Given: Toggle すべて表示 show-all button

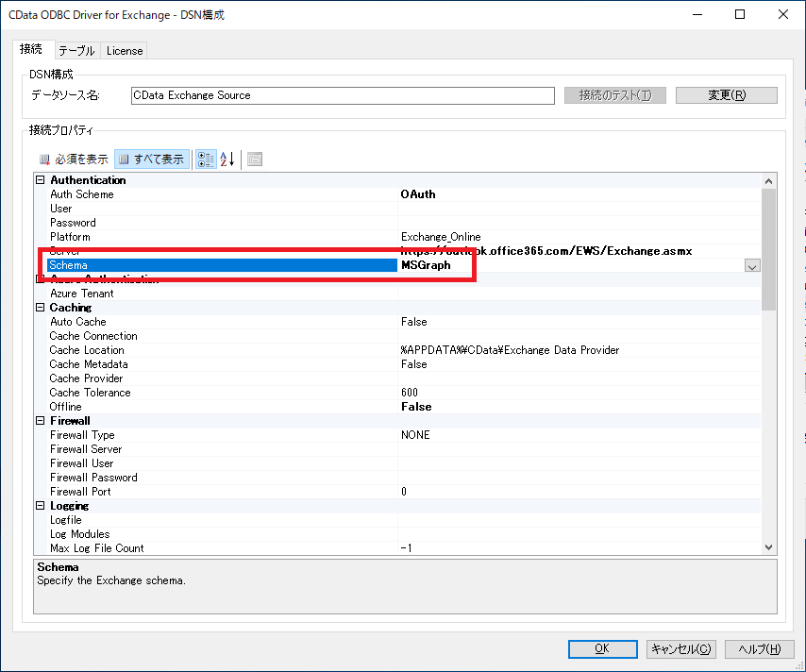Looking at the screenshot, I should click(152, 160).
